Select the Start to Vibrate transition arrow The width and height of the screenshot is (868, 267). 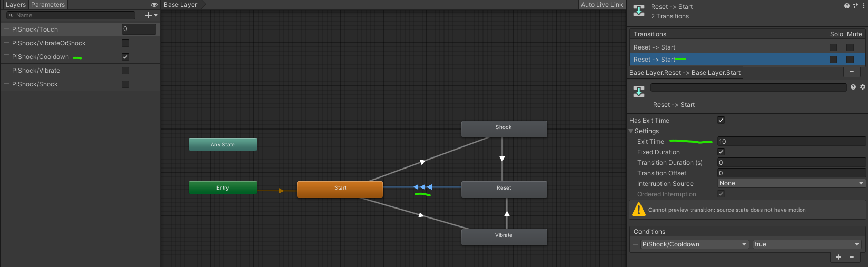421,215
